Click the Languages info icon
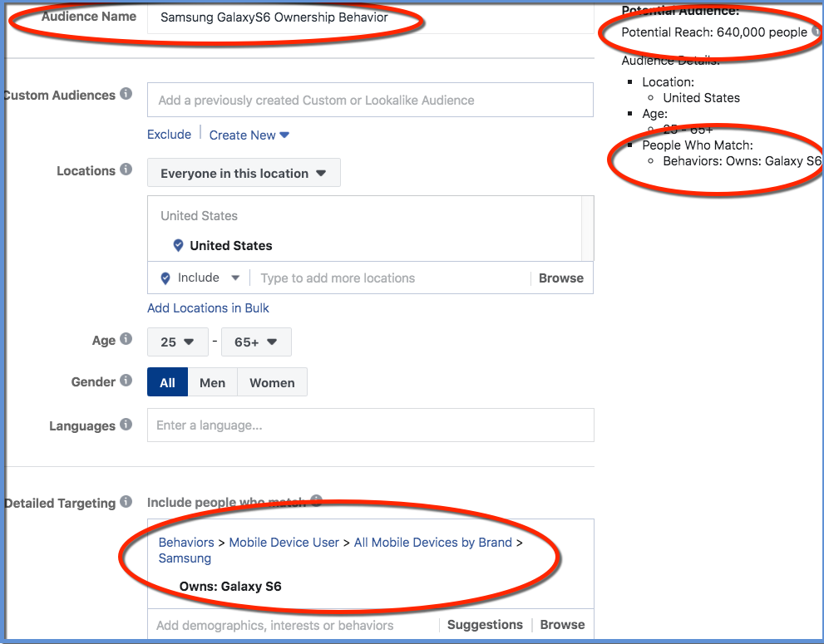The image size is (824, 644). 126,425
